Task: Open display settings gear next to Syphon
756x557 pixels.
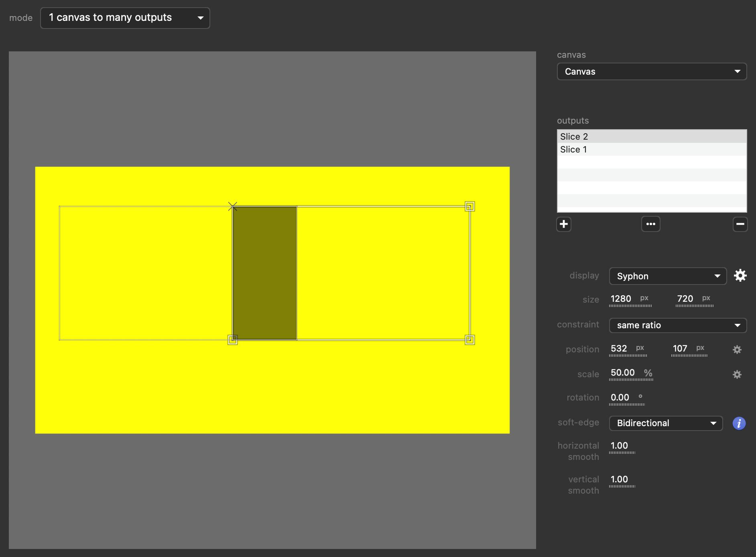Action: tap(740, 276)
